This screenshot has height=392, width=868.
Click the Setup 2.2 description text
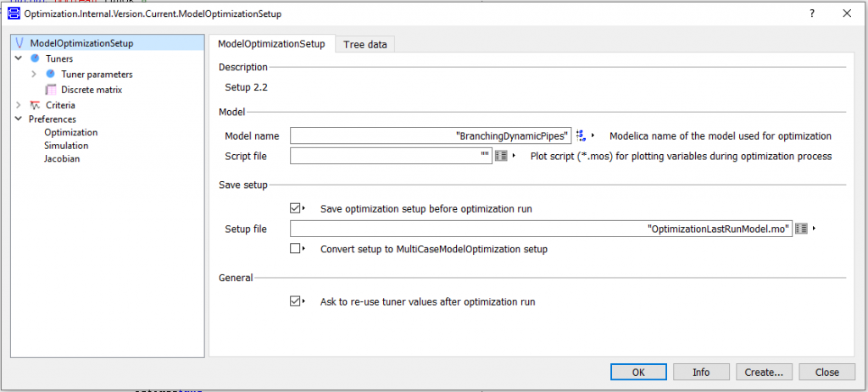pos(247,87)
